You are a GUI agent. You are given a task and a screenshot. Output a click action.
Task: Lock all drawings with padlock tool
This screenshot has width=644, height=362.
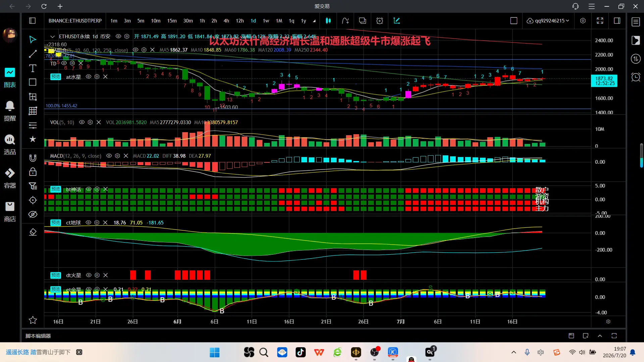(x=33, y=172)
